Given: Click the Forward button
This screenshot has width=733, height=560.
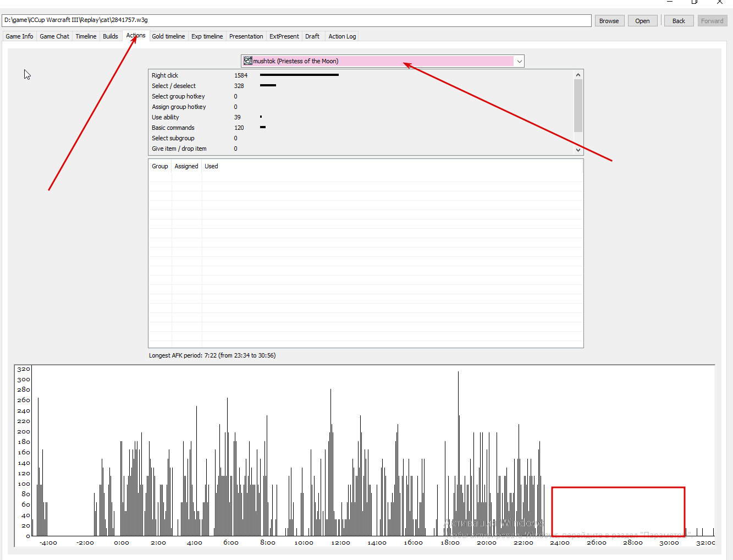Looking at the screenshot, I should click(x=712, y=21).
